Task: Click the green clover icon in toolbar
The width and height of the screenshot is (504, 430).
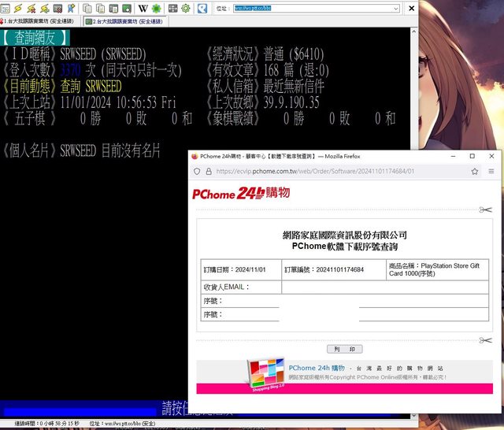Action: click(x=157, y=8)
